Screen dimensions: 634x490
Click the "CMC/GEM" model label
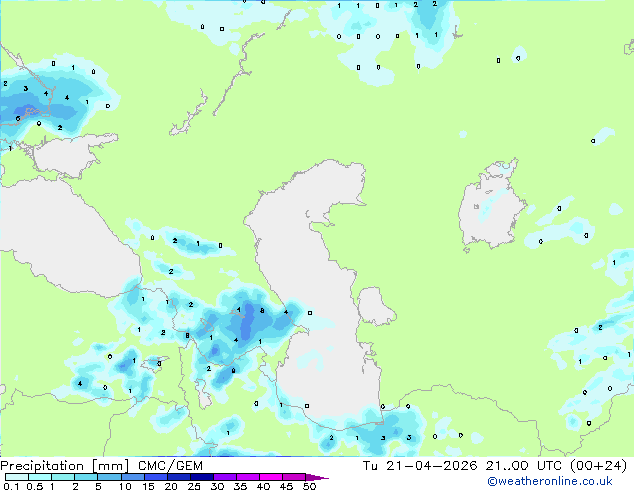click(x=170, y=466)
